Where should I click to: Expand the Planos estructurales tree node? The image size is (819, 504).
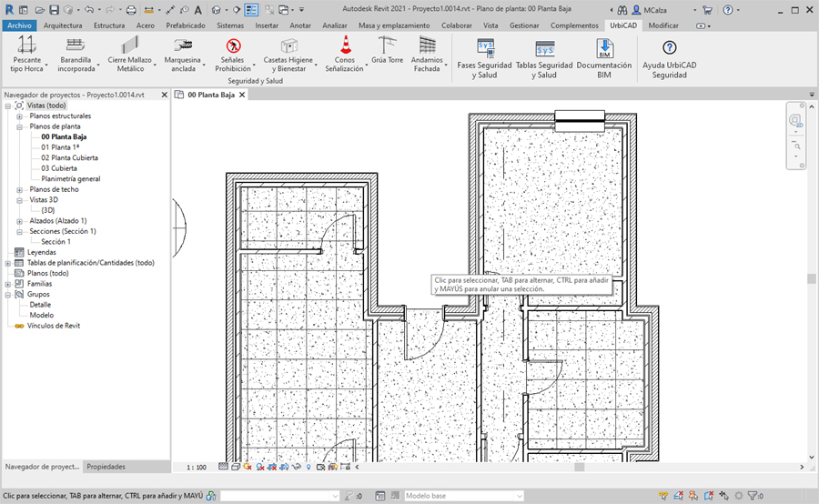(x=19, y=116)
